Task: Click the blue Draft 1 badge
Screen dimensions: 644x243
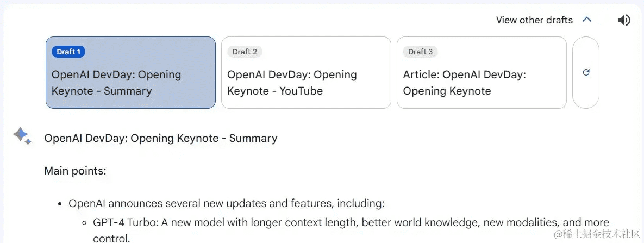Action: (68, 52)
